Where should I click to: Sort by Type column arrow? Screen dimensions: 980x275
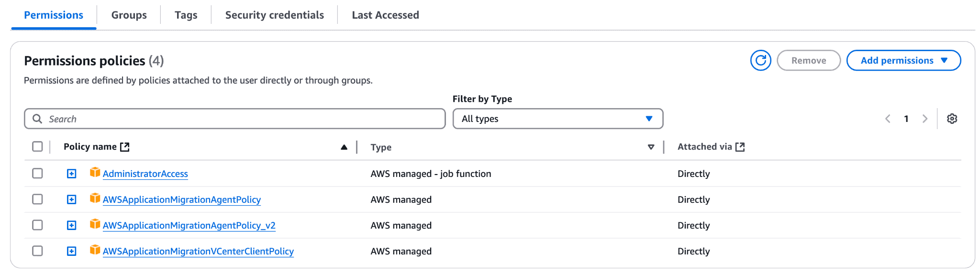coord(651,147)
